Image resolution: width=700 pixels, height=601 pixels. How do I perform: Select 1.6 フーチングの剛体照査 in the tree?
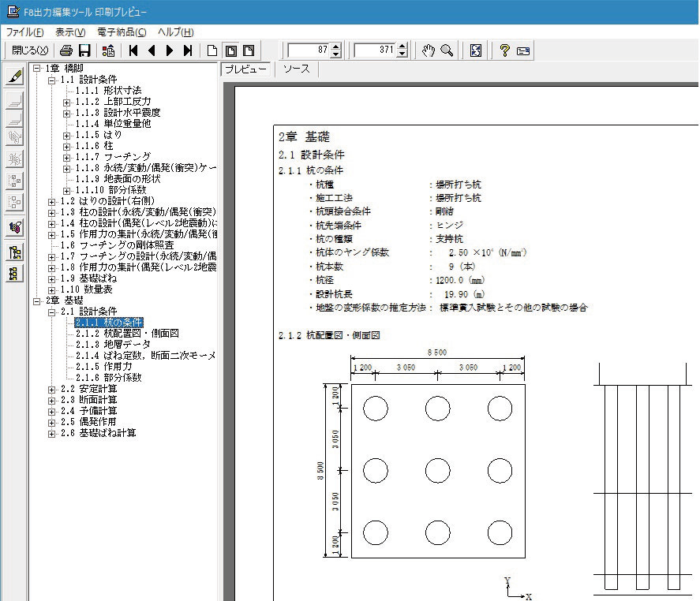click(118, 245)
